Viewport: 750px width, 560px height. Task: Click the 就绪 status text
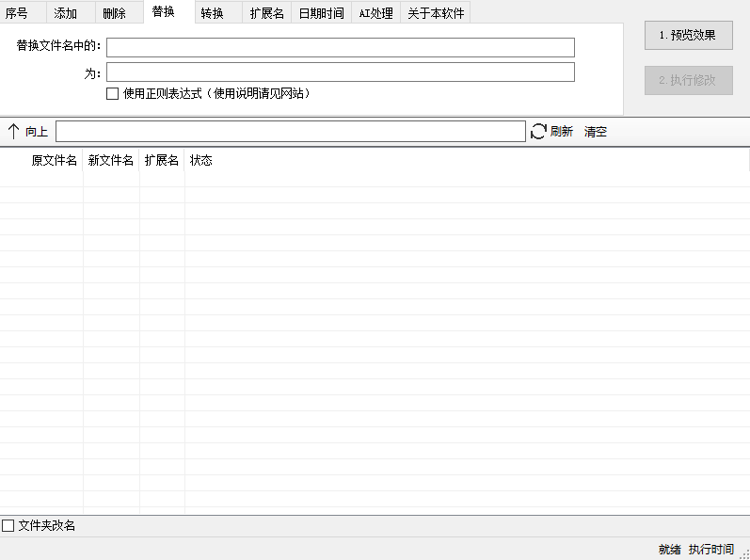[670, 550]
